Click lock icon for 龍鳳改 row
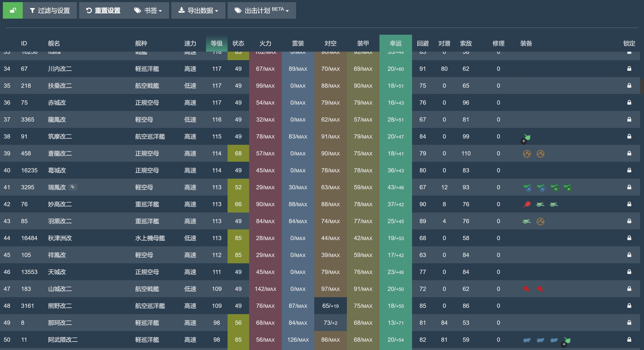This screenshot has width=644, height=350. tap(629, 119)
